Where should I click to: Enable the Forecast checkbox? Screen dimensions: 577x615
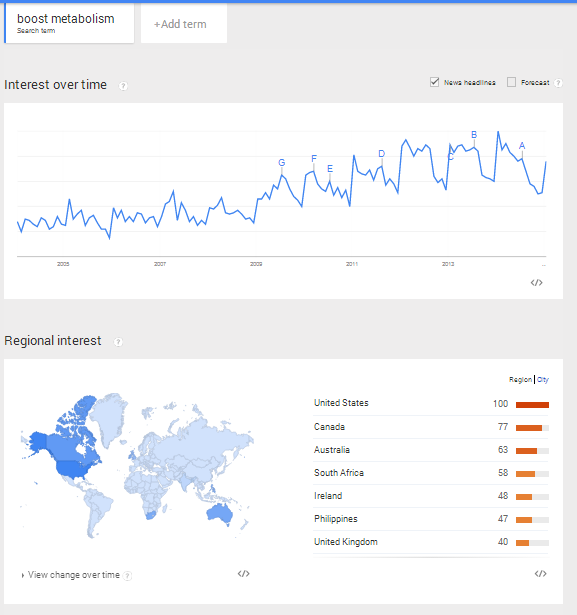(x=511, y=82)
